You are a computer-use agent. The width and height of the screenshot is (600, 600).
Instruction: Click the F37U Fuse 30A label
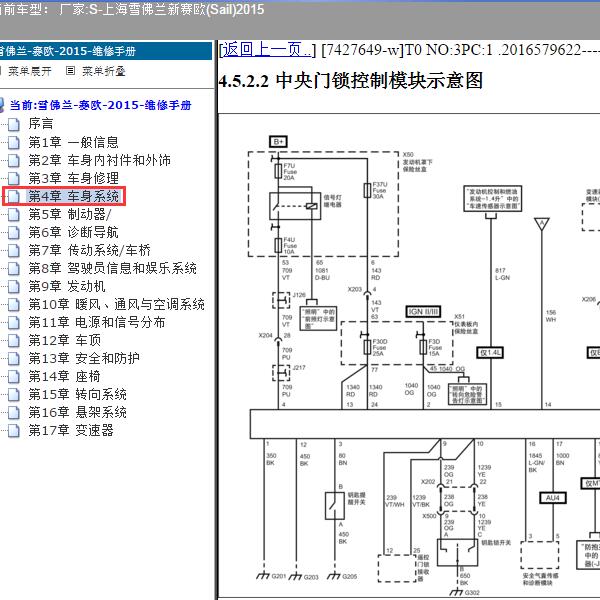pos(380,190)
